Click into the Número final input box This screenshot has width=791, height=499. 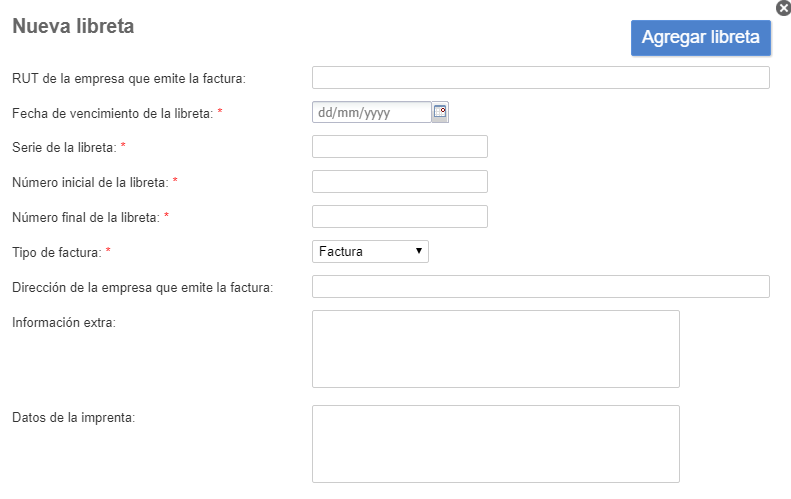coord(399,217)
